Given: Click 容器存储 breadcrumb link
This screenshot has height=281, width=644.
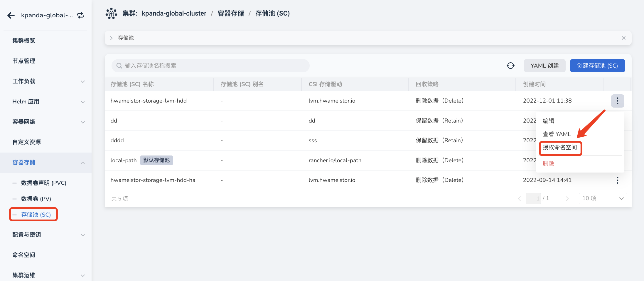Looking at the screenshot, I should click(x=231, y=14).
